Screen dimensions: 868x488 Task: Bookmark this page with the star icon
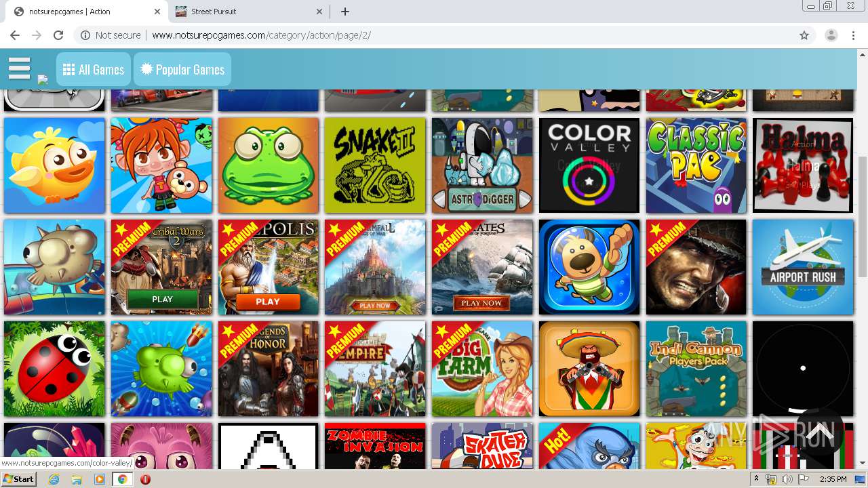[x=804, y=35]
